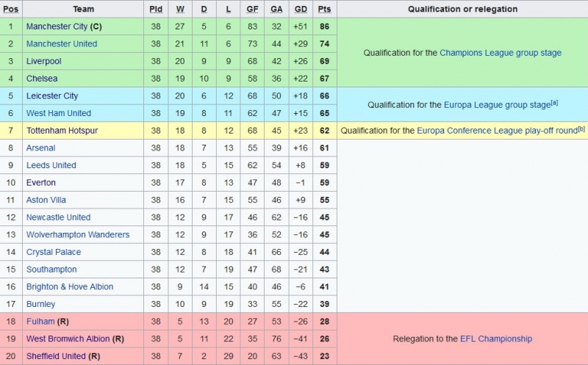
Task: Open footnote [a] beside Europa League
Action: [x=554, y=103]
